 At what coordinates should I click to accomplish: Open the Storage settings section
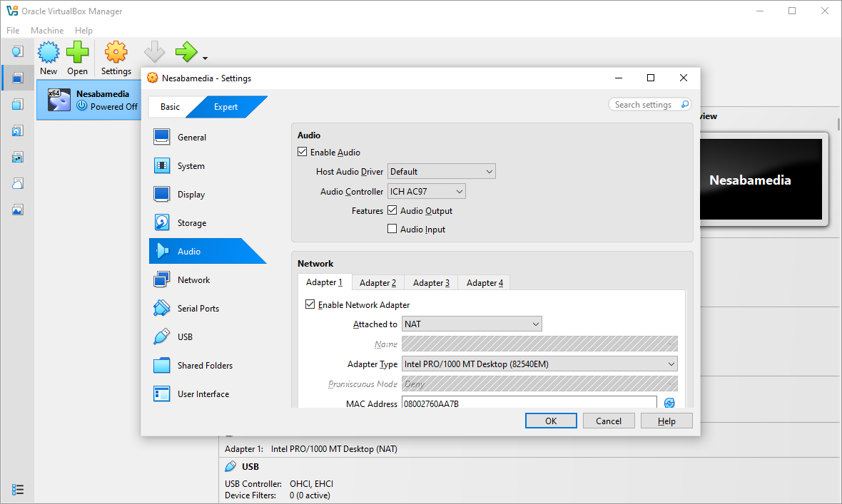coord(191,223)
